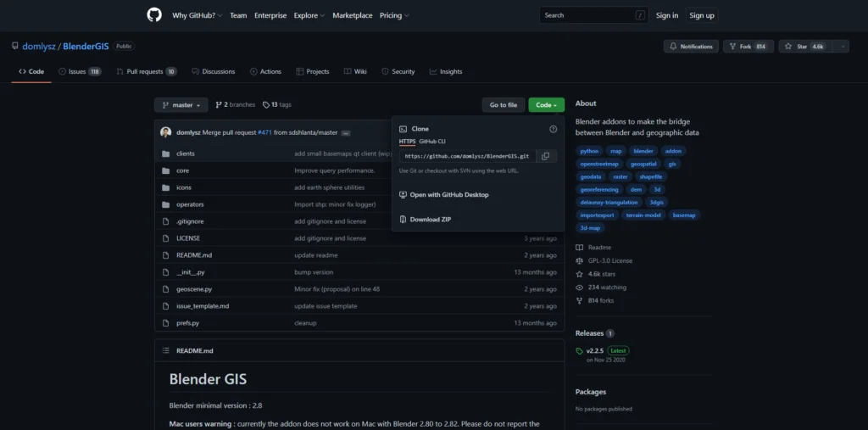868x430 pixels.
Task: Click the file icon beside LICENSE
Action: (165, 238)
